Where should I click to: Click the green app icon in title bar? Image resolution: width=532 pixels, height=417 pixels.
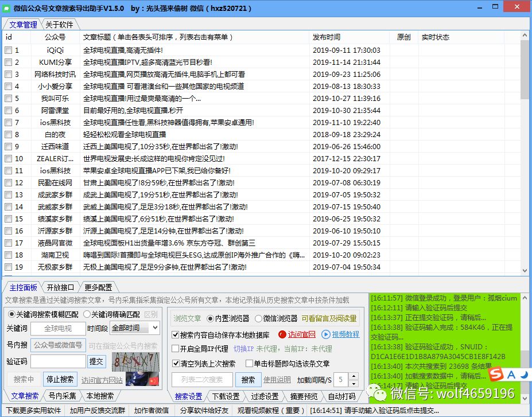(x=6, y=8)
